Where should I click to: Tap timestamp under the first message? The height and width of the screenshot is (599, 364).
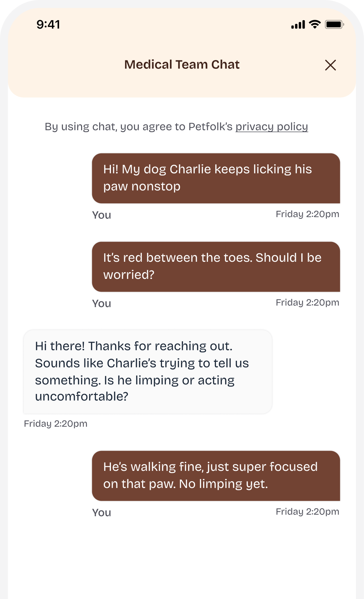[307, 214]
